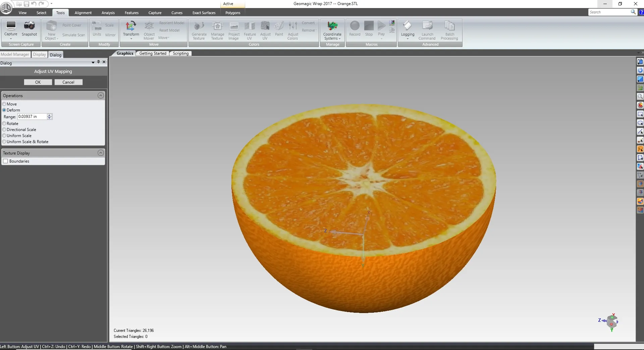Image resolution: width=644 pixels, height=350 pixels.
Task: Confirm UV mapping with OK
Action: (38, 82)
